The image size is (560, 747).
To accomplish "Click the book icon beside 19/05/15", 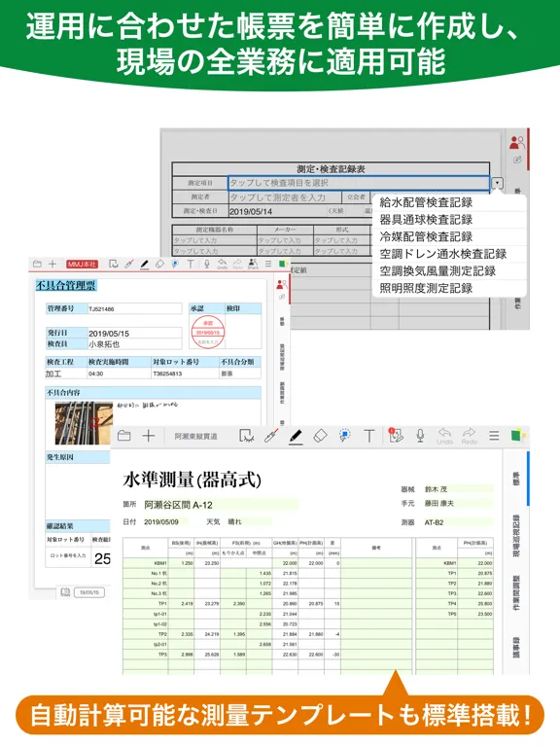I will pos(65,592).
